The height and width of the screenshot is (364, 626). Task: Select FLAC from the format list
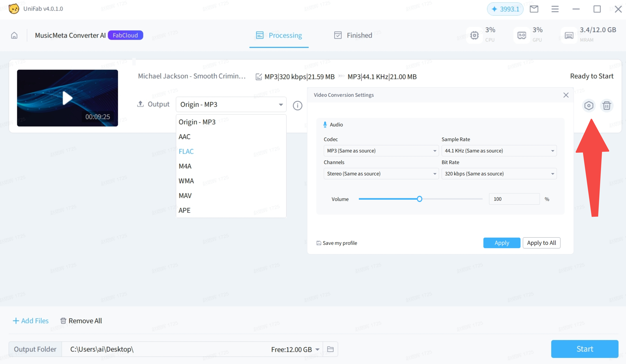186,151
